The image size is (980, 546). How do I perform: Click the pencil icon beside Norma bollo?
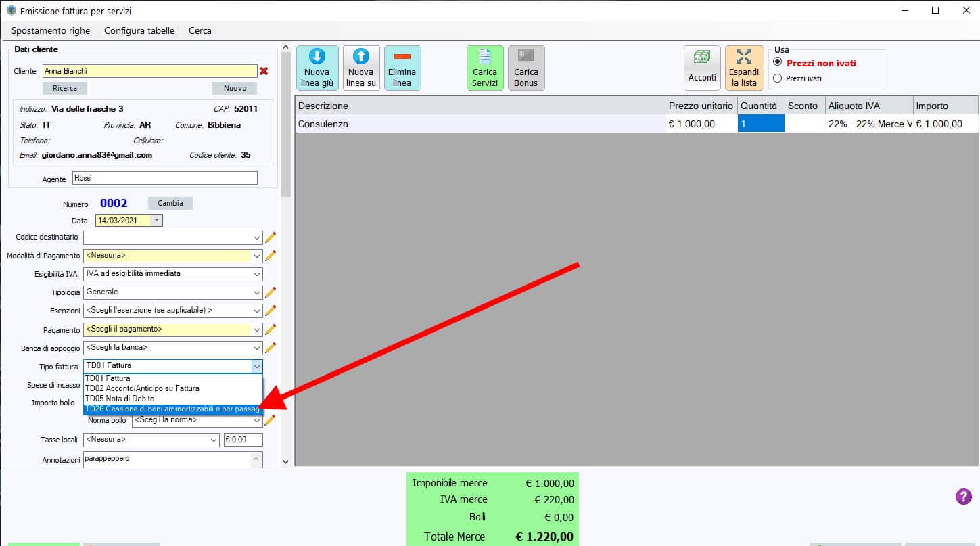click(271, 420)
